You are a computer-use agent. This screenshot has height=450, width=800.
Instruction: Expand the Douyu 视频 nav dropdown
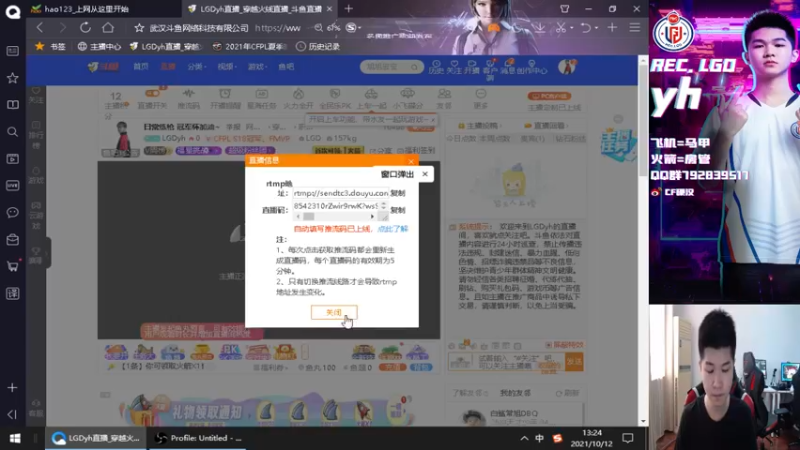[x=227, y=67]
